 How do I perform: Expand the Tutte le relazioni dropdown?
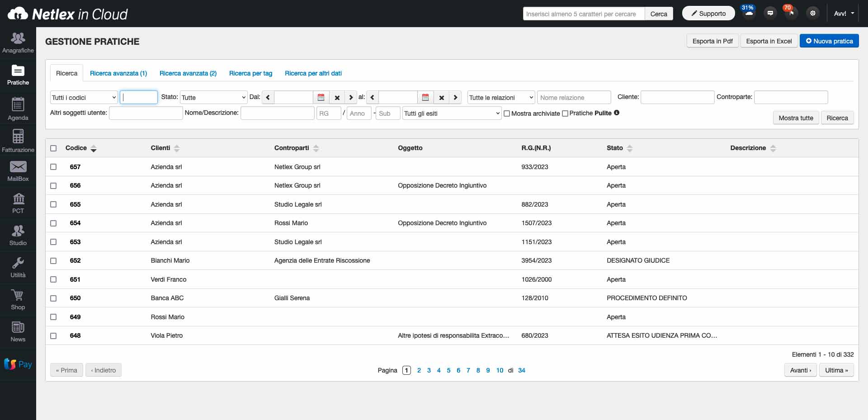click(501, 97)
